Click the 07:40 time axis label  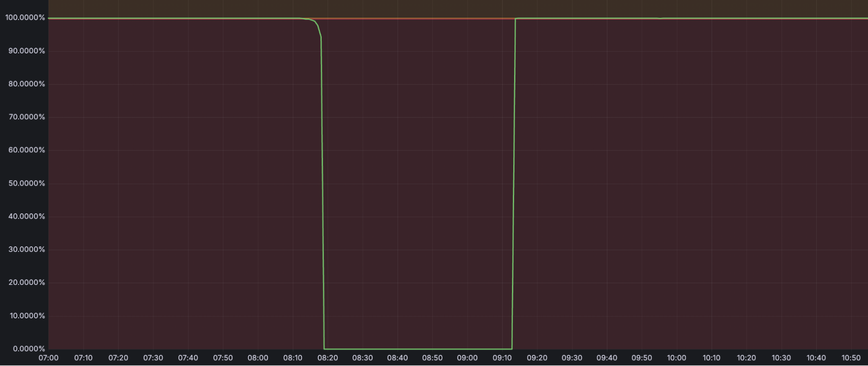pos(188,358)
